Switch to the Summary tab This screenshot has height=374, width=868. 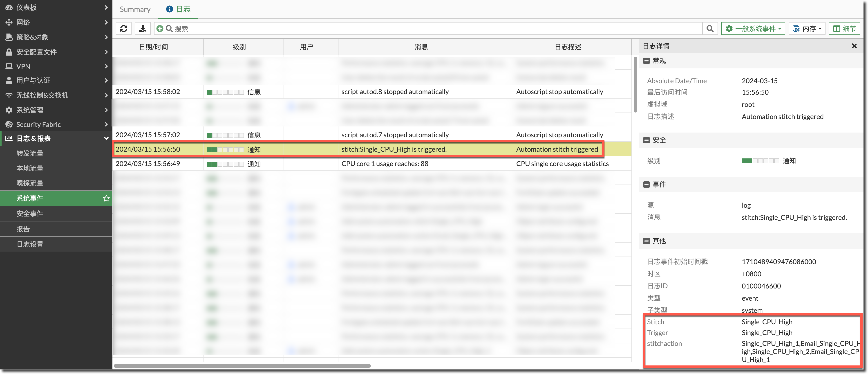135,9
